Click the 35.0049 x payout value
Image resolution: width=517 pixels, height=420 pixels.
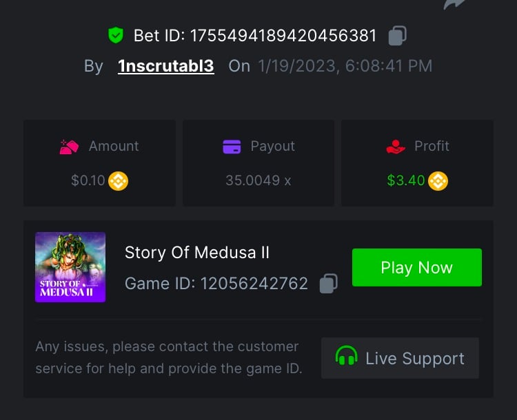coord(258,181)
